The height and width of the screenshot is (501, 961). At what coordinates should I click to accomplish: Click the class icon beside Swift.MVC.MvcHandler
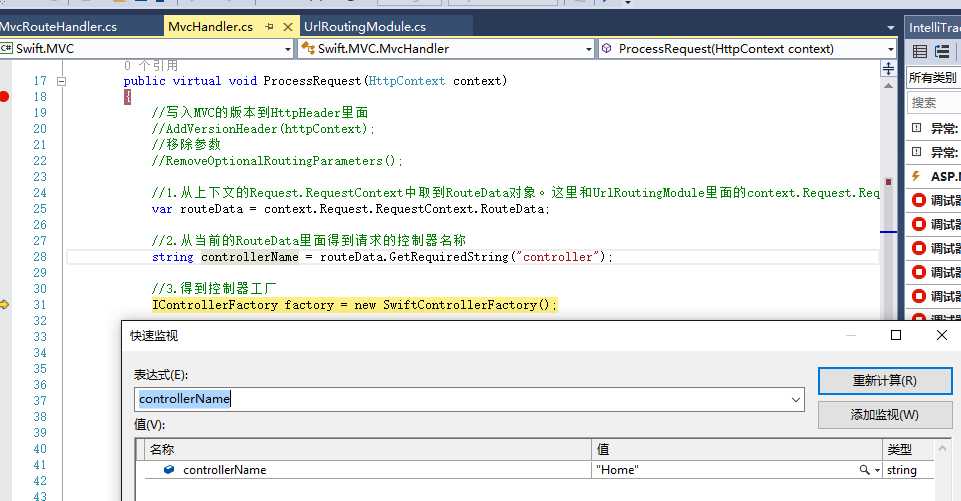pyautogui.click(x=308, y=48)
